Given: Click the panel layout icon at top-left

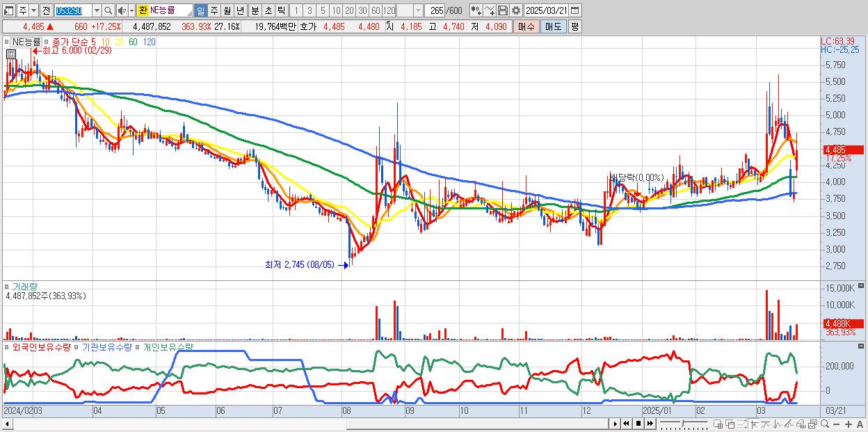Looking at the screenshot, I should 9,10.
